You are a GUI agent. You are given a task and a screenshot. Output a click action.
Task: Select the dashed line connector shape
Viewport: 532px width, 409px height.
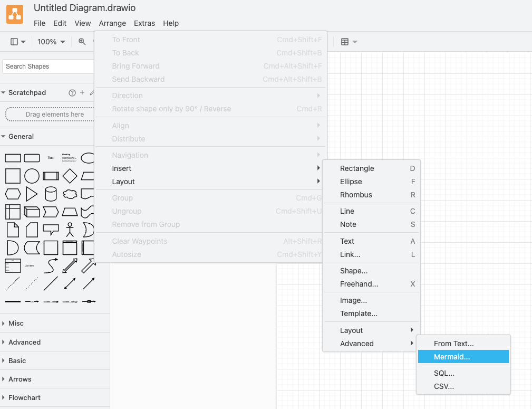[x=13, y=284]
